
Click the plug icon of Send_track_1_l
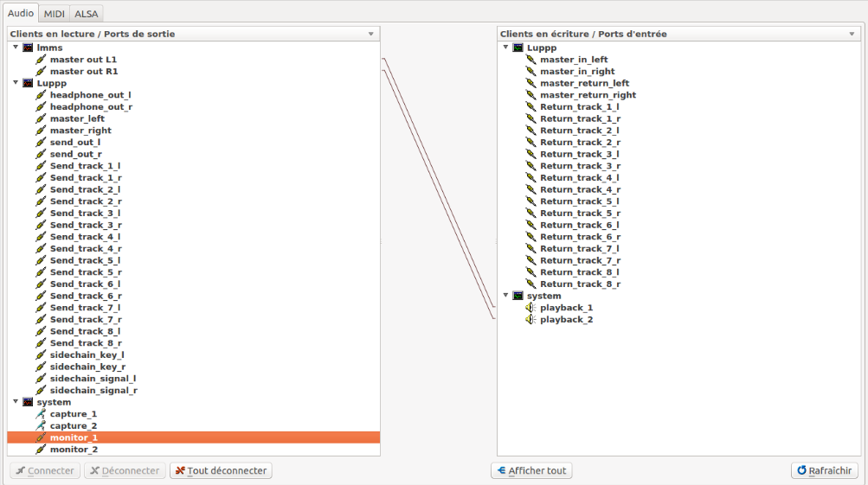click(x=41, y=166)
